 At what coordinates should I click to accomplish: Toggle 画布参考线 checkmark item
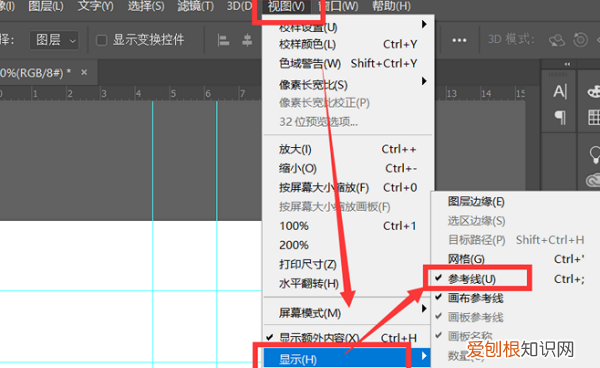coord(516,298)
